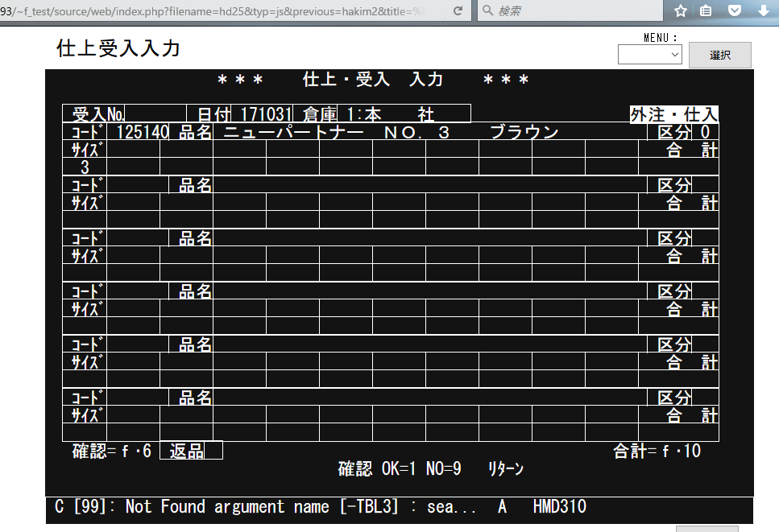779x532 pixels.
Task: Click the size cell labeled 3
Action: (x=85, y=167)
